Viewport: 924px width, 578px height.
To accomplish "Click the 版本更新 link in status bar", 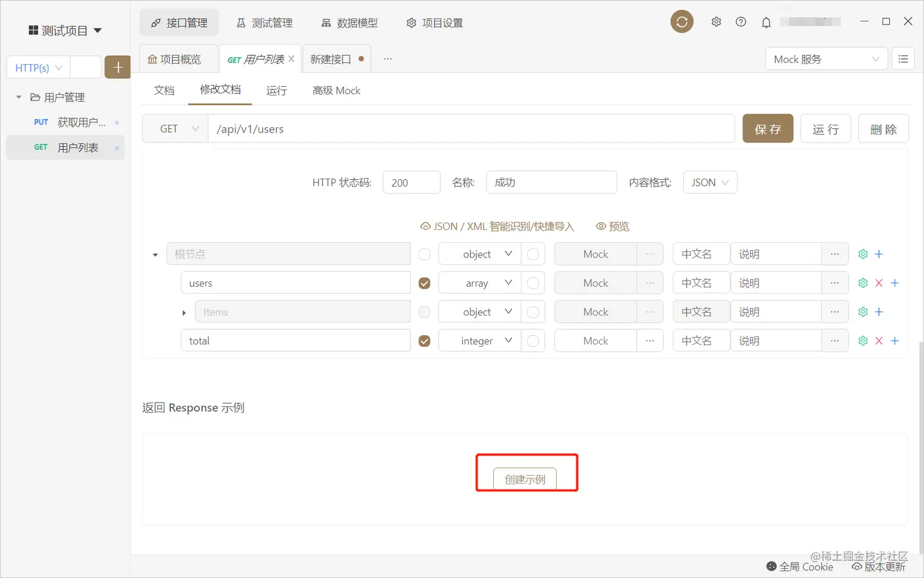I will [x=879, y=566].
